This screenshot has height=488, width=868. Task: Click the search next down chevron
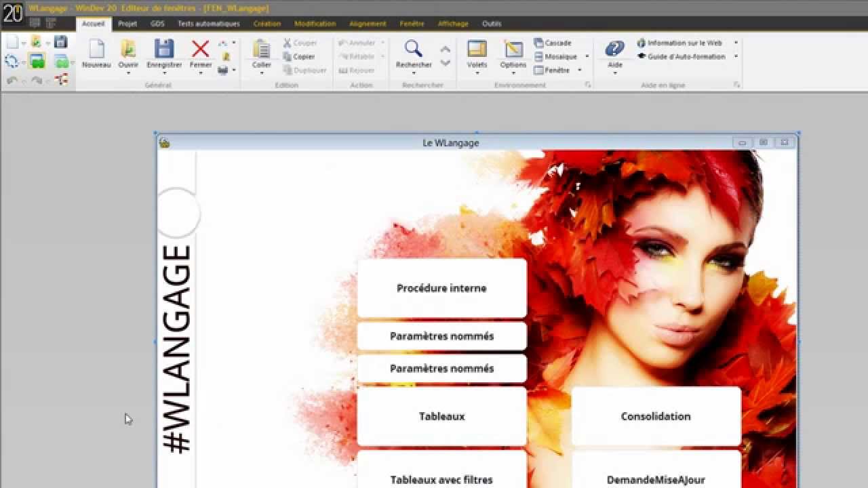pyautogui.click(x=446, y=62)
